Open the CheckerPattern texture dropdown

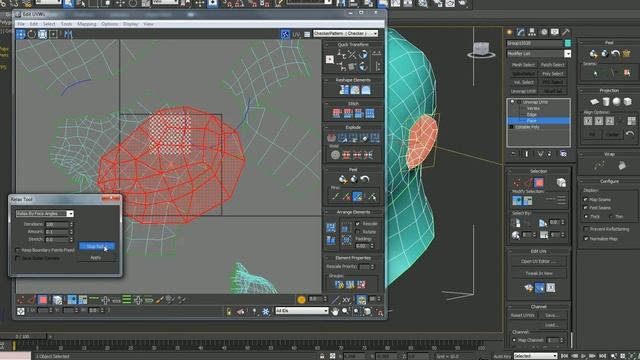pos(345,33)
